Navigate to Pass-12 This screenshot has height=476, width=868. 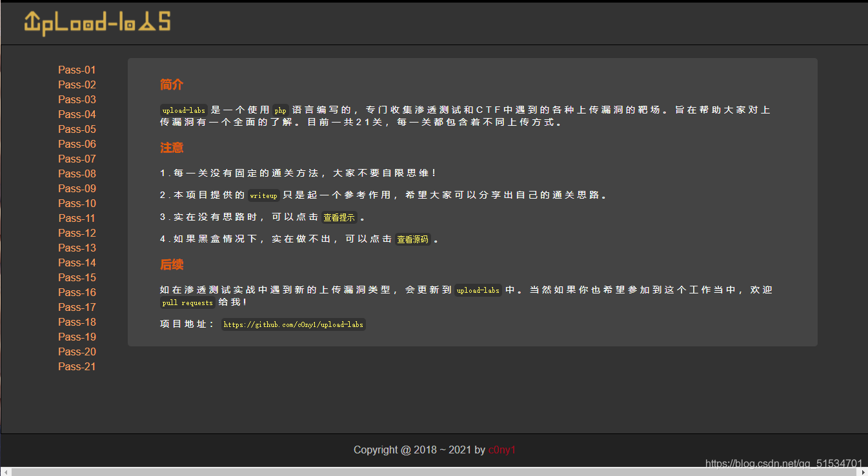point(77,233)
